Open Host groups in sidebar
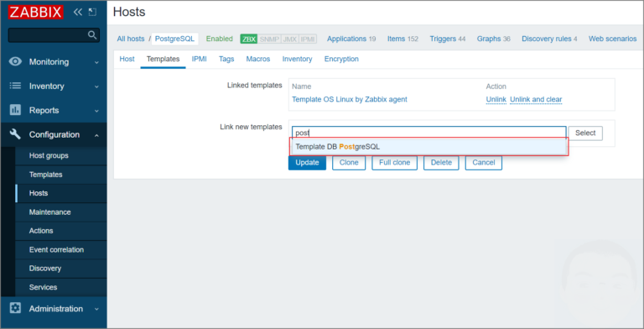Viewport: 644px width, 329px height. click(60, 155)
